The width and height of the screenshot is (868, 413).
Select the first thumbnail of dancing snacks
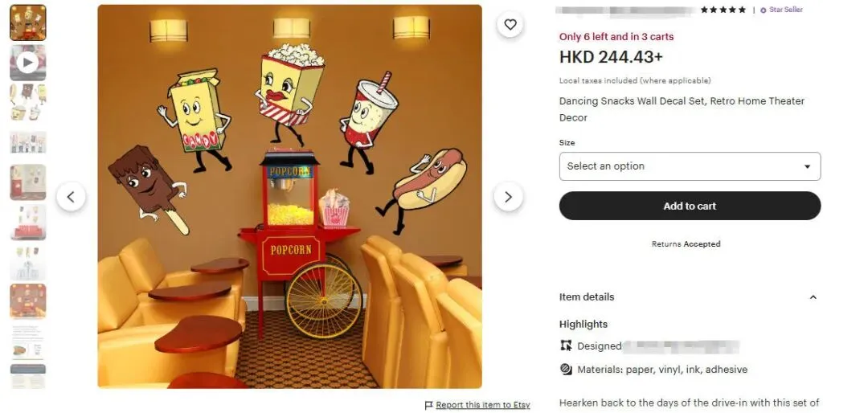[x=27, y=22]
